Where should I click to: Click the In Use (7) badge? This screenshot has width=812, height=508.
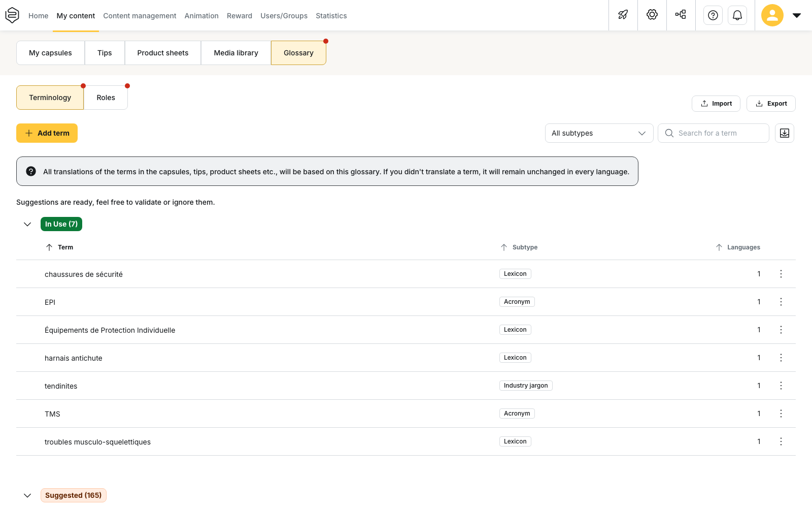click(61, 224)
